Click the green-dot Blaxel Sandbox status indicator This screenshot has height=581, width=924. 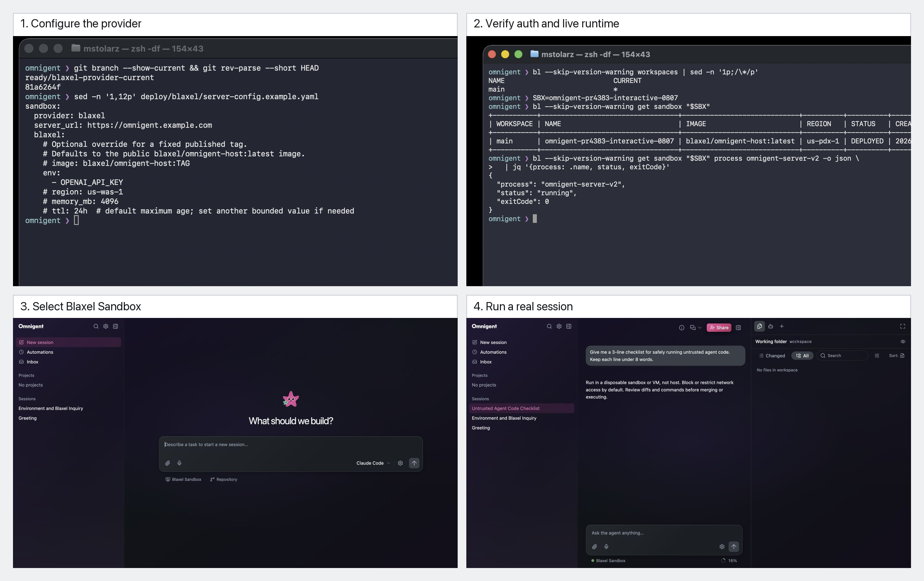608,561
